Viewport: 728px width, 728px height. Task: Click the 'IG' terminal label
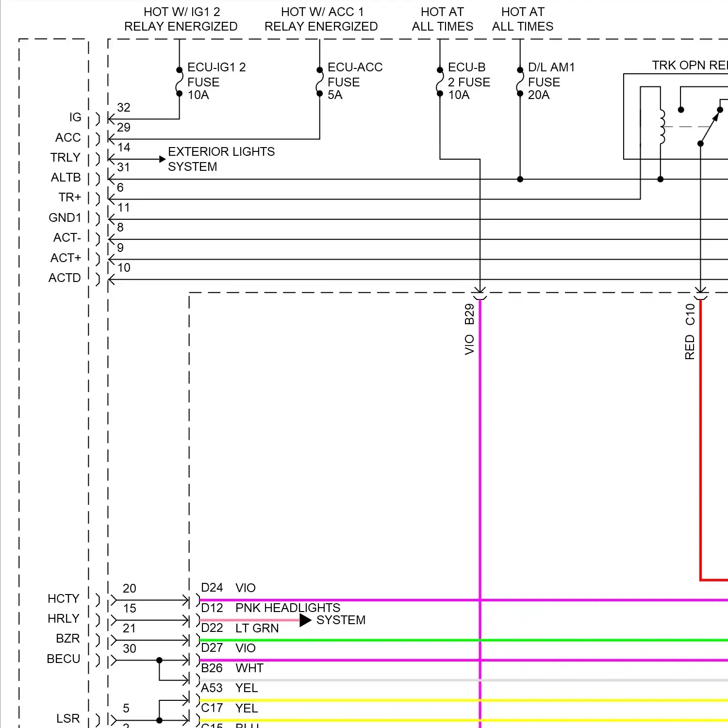click(75, 117)
